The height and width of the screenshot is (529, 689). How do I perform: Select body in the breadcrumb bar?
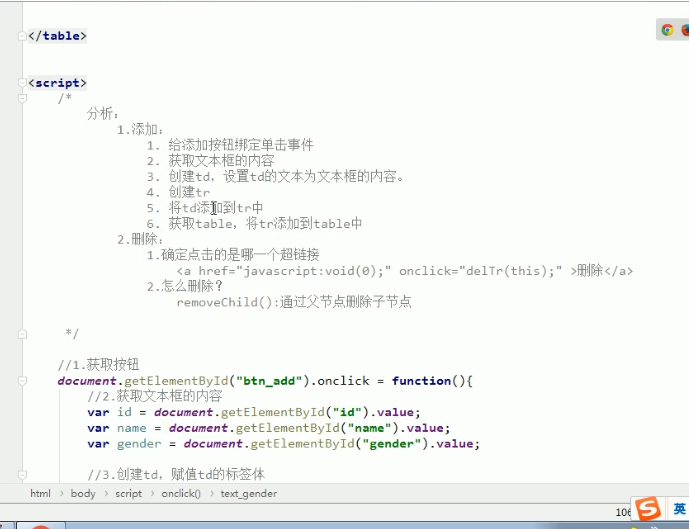point(83,493)
